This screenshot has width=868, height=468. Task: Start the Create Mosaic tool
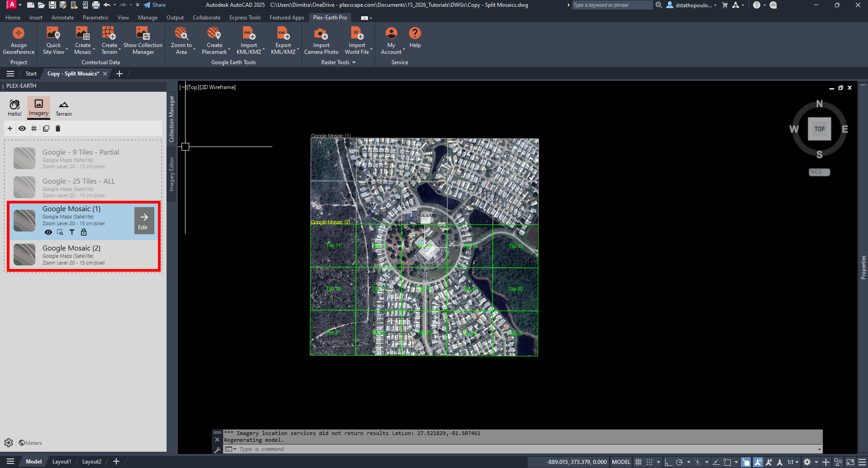pyautogui.click(x=83, y=40)
